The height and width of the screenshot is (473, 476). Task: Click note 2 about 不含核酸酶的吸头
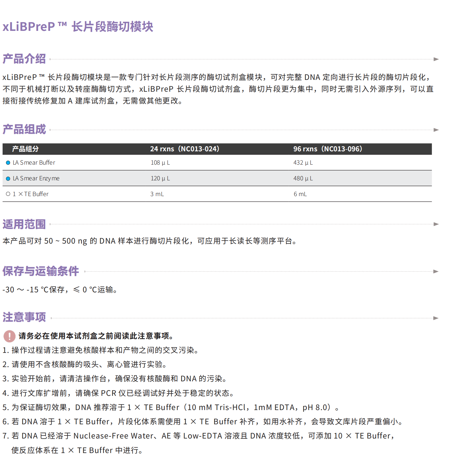[85, 364]
